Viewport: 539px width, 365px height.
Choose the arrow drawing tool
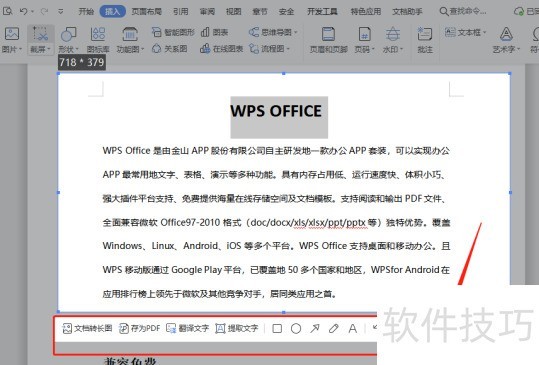pyautogui.click(x=315, y=329)
